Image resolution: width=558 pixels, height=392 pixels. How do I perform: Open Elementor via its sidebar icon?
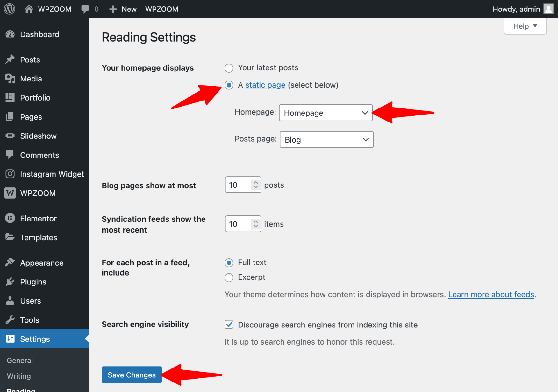pos(10,218)
